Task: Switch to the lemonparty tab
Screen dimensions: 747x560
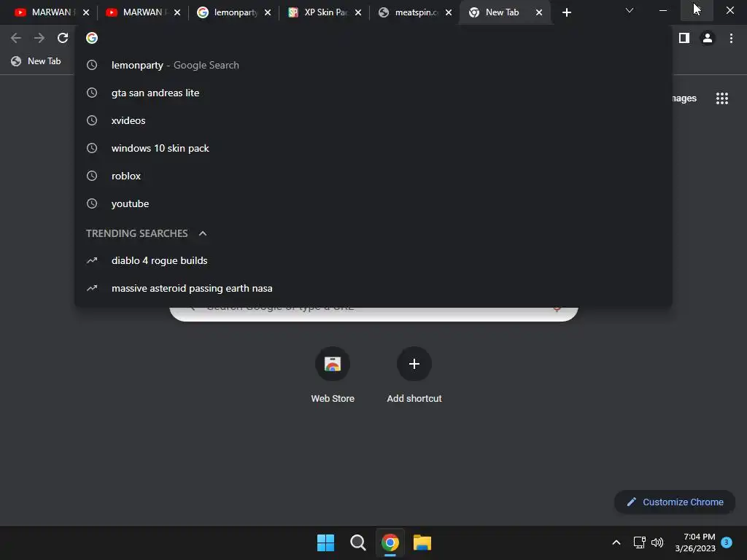Action: pos(233,12)
